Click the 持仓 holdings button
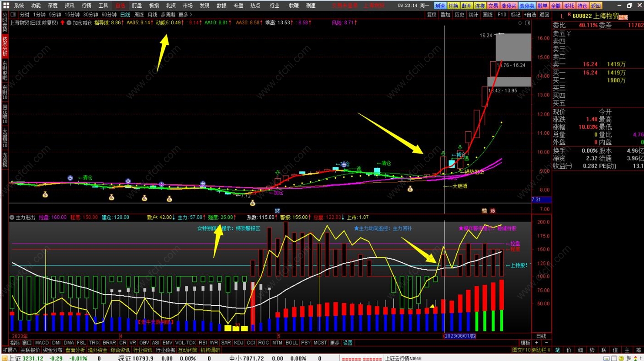This screenshot has height=361, width=644. 582,6
